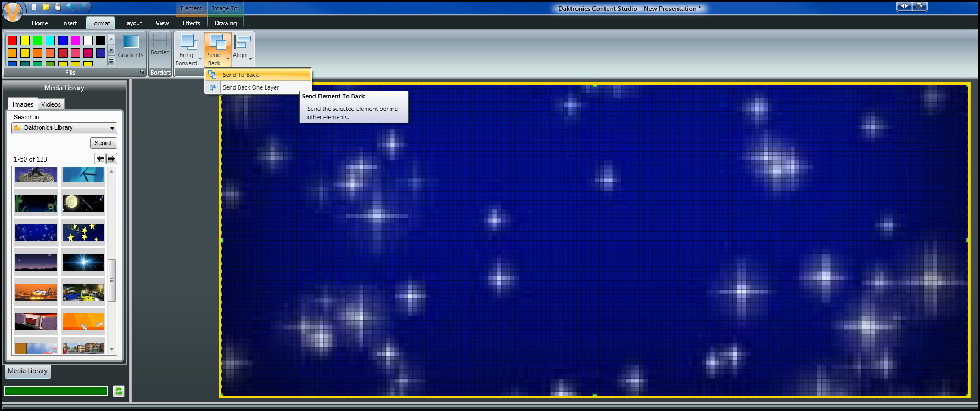980x411 pixels.
Task: Select Send To Back menu item
Action: pyautogui.click(x=240, y=75)
